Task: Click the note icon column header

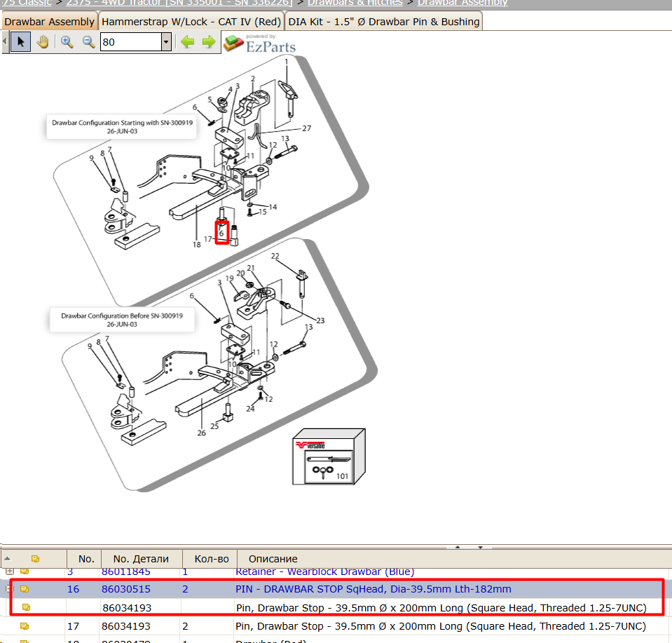Action: [x=36, y=558]
